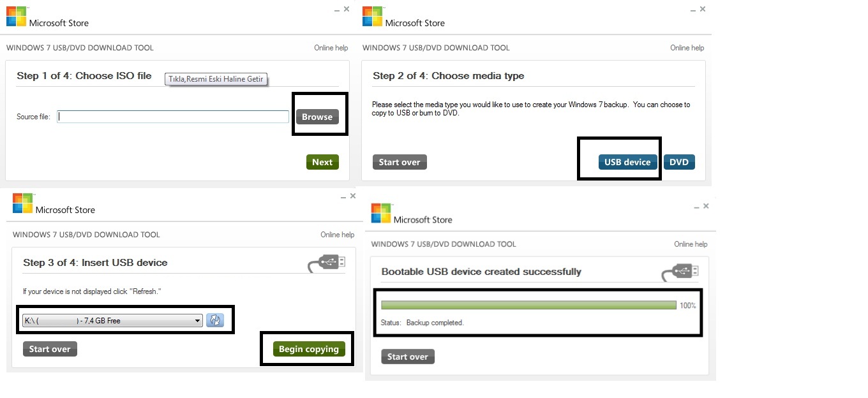Click 'If your device is not displayed click "Refresh."' text

coord(92,291)
